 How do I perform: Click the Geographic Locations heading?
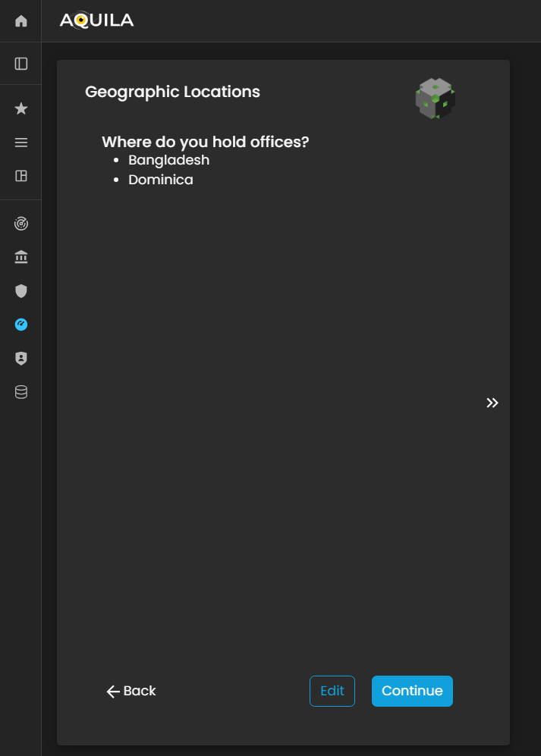pos(172,92)
